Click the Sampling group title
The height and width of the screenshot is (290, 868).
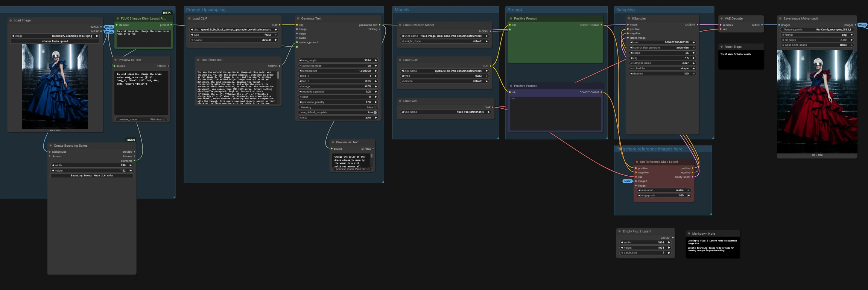pyautogui.click(x=625, y=10)
